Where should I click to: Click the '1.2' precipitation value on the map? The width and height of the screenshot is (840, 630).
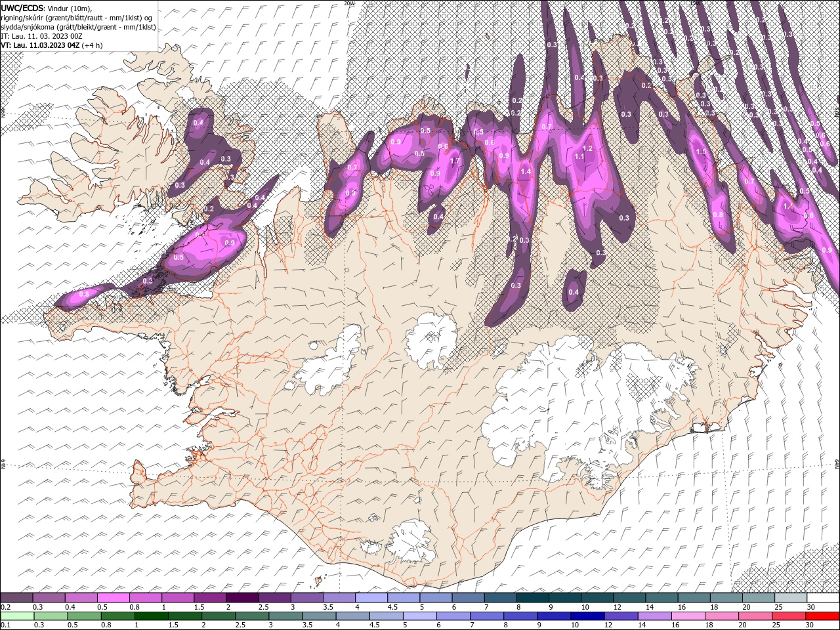pyautogui.click(x=588, y=149)
